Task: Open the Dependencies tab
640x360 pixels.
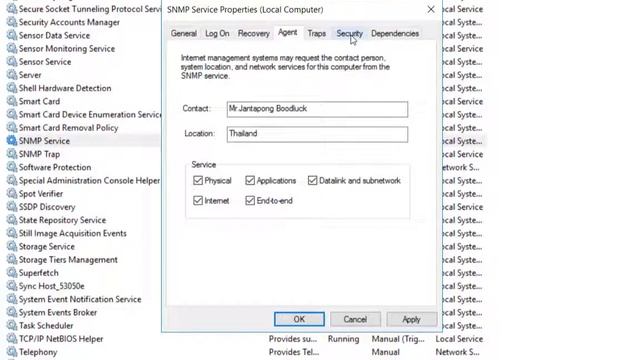Action: click(x=395, y=33)
